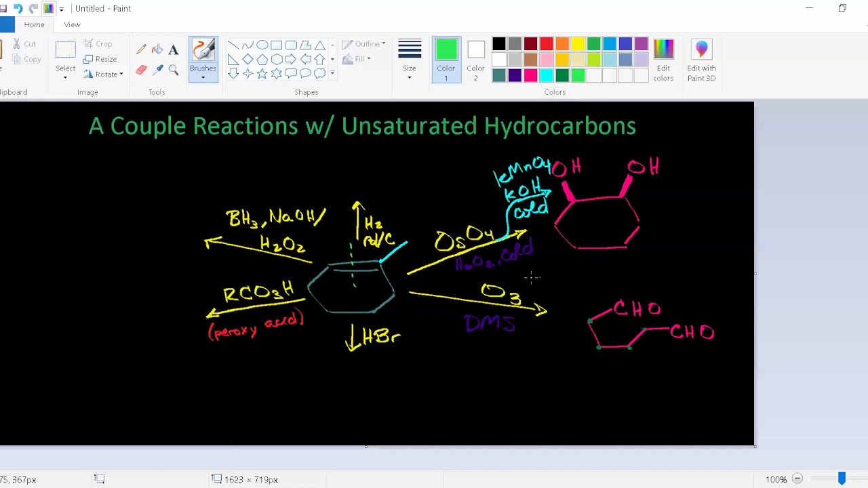Image resolution: width=868 pixels, height=488 pixels.
Task: Click the zoom slider thumb
Action: [x=842, y=479]
